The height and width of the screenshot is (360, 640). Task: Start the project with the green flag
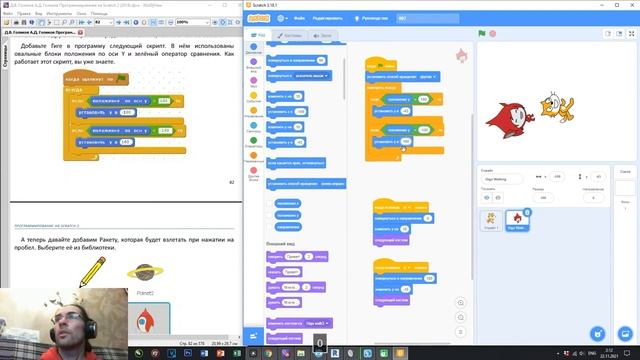[482, 33]
